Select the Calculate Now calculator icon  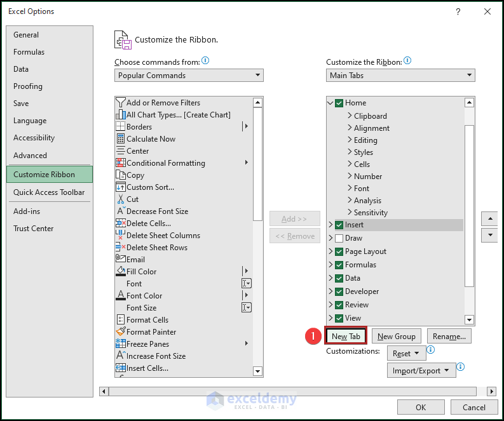[120, 138]
